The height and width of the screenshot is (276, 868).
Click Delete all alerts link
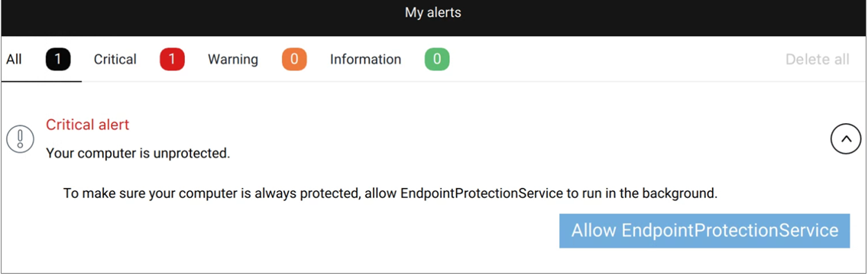tap(817, 60)
